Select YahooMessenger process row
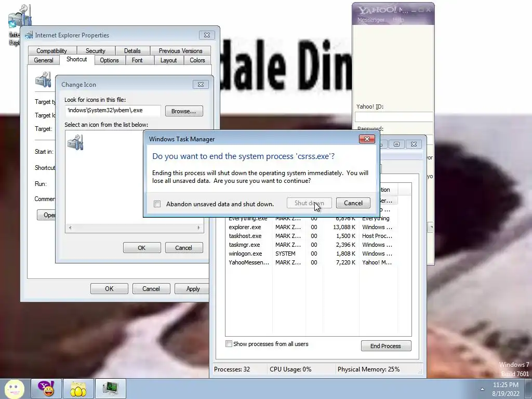The image size is (532, 399). [x=311, y=262]
